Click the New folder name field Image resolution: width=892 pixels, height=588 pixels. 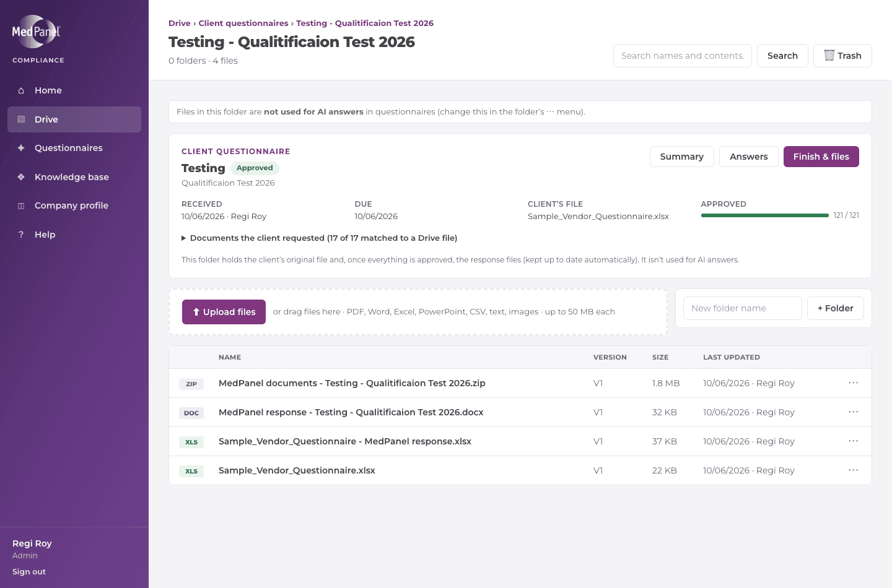click(x=743, y=308)
